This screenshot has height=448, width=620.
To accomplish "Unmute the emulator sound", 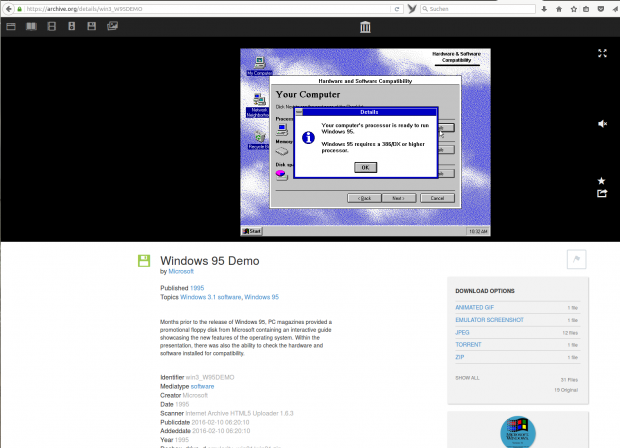I will coord(602,124).
